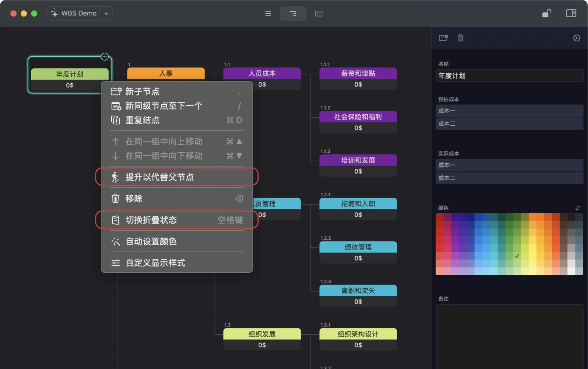Choose 移除 in context menu
The height and width of the screenshot is (369, 588).
click(x=177, y=198)
